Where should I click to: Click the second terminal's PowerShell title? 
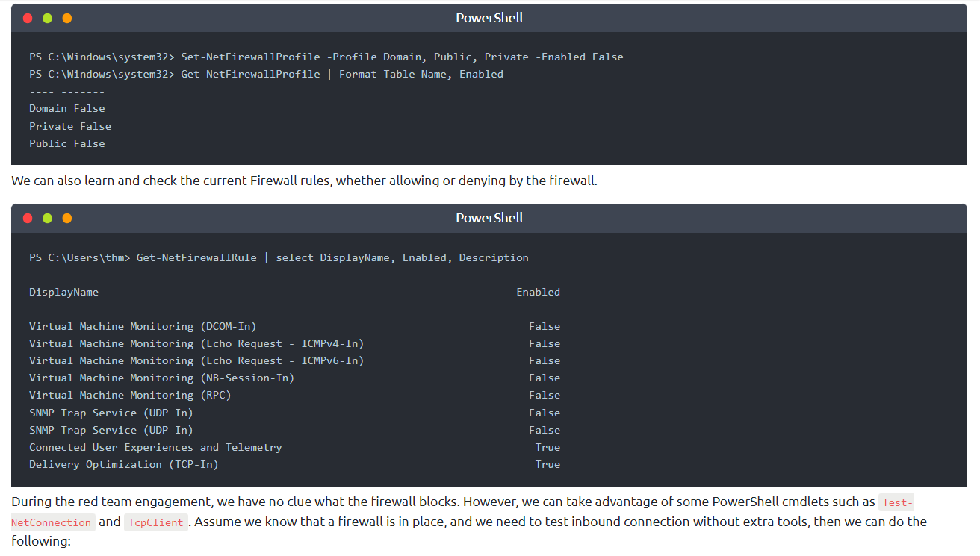point(489,218)
